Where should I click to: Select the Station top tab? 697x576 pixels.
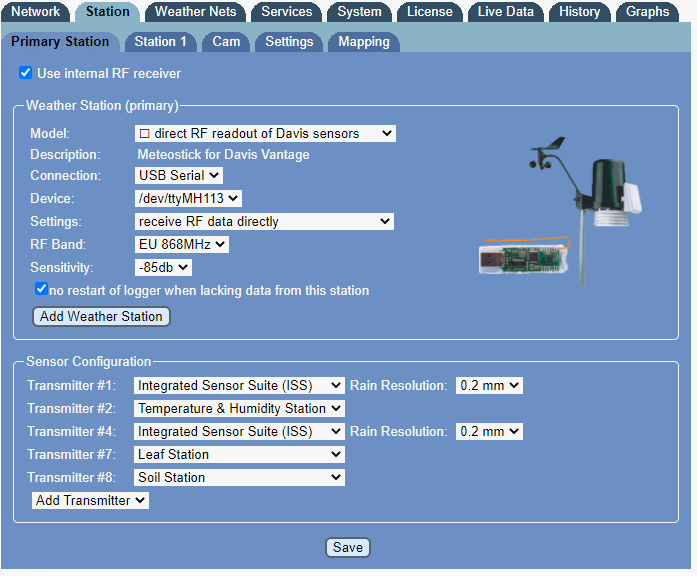tap(108, 12)
